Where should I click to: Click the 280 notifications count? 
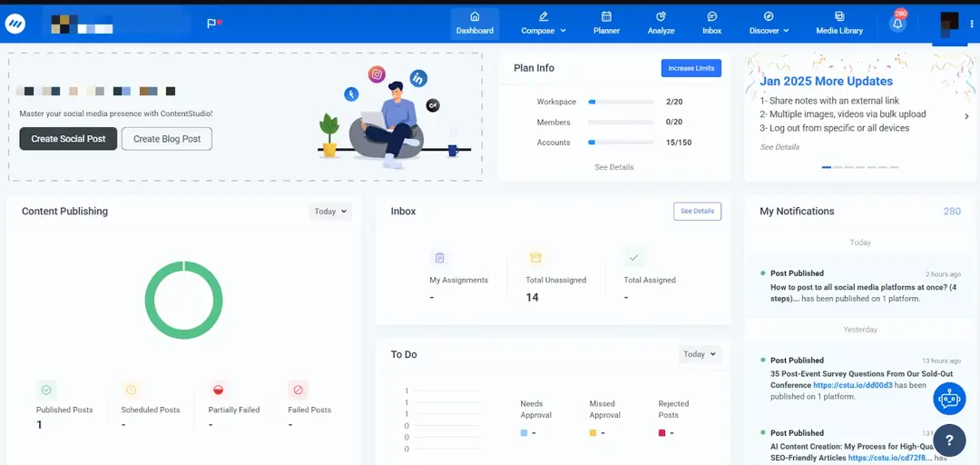click(x=952, y=212)
